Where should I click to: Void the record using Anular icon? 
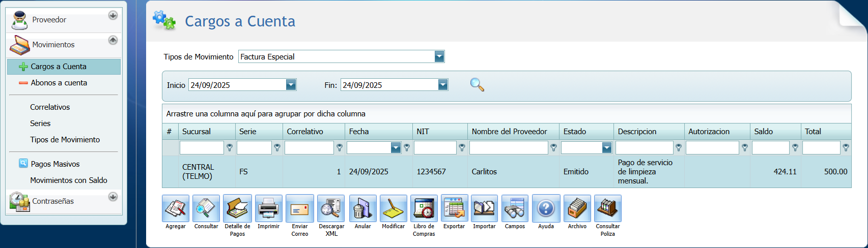[362, 208]
